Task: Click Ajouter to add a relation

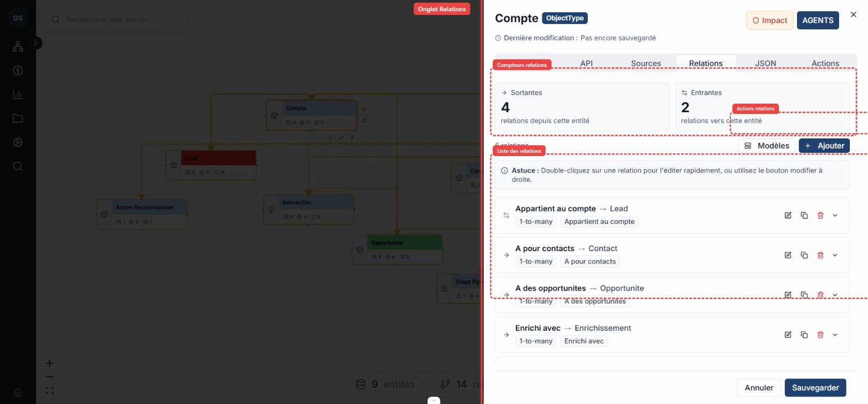Action: coord(824,146)
